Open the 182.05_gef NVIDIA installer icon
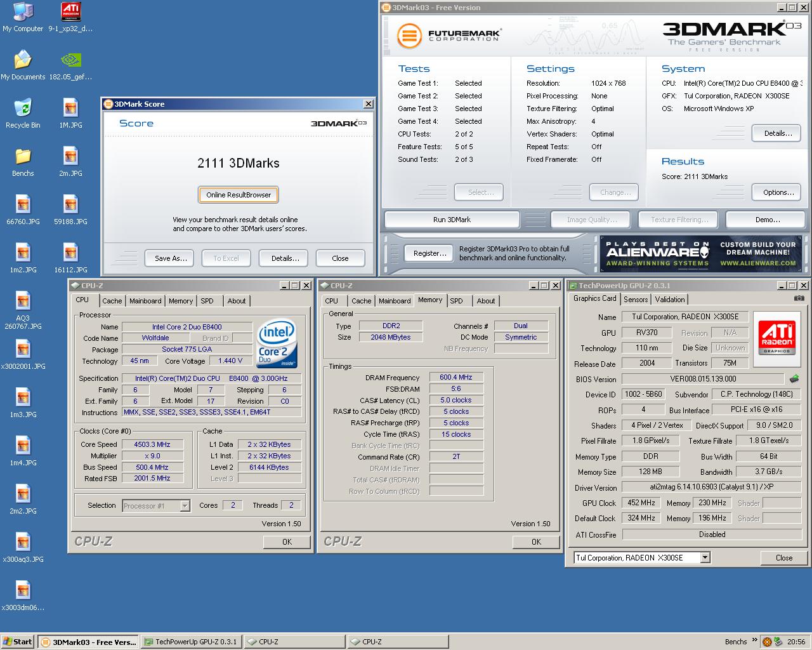The height and width of the screenshot is (650, 812). point(70,65)
